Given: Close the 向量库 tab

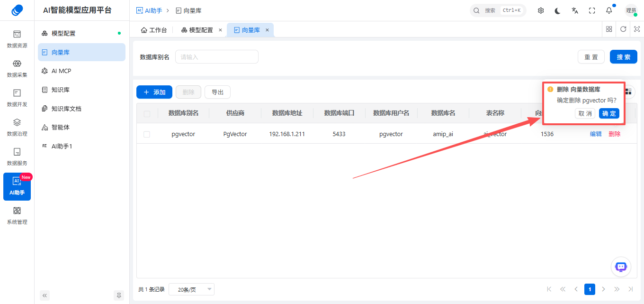Looking at the screenshot, I should (267, 30).
